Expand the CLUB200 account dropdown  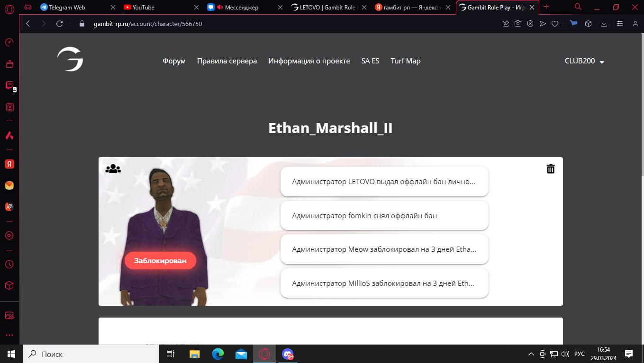(584, 61)
